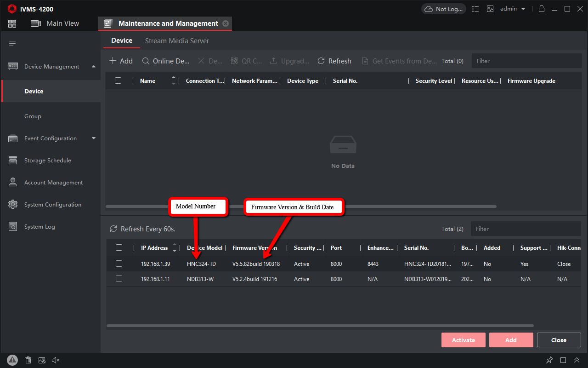Image resolution: width=588 pixels, height=368 pixels.
Task: Switch to Stream Media Server tab
Action: click(x=177, y=41)
